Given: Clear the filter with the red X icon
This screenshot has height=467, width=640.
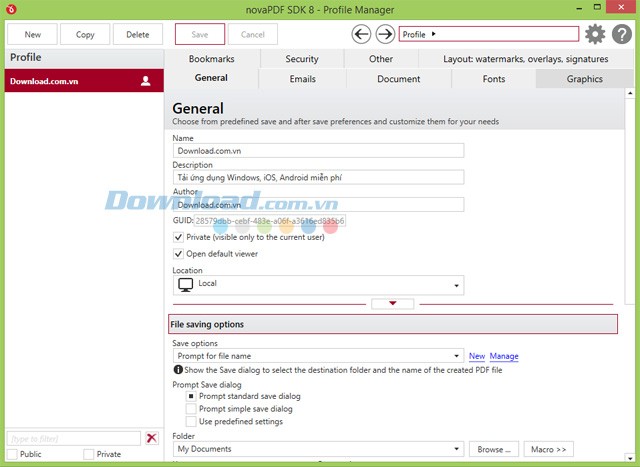Looking at the screenshot, I should pyautogui.click(x=152, y=438).
